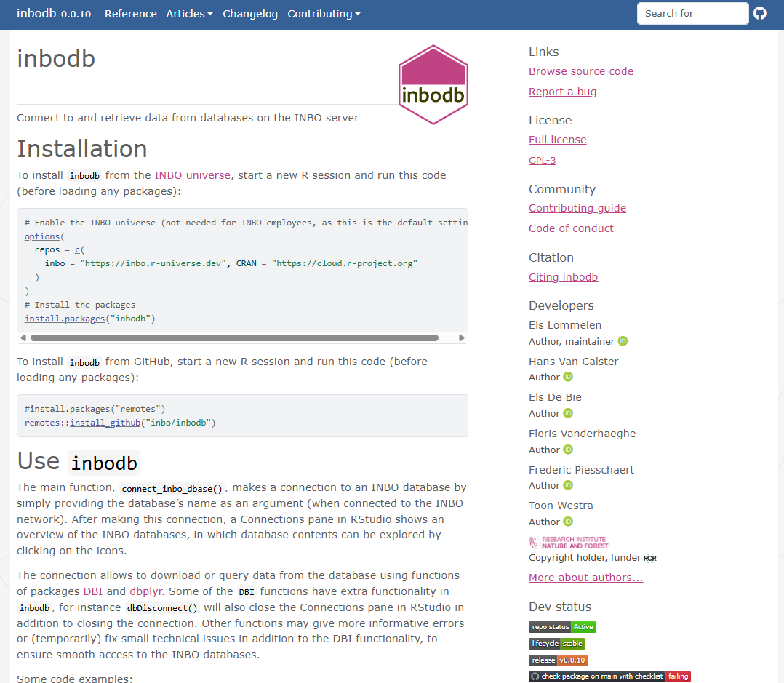Focus the Search for input field
This screenshot has height=683, width=784.
click(692, 14)
